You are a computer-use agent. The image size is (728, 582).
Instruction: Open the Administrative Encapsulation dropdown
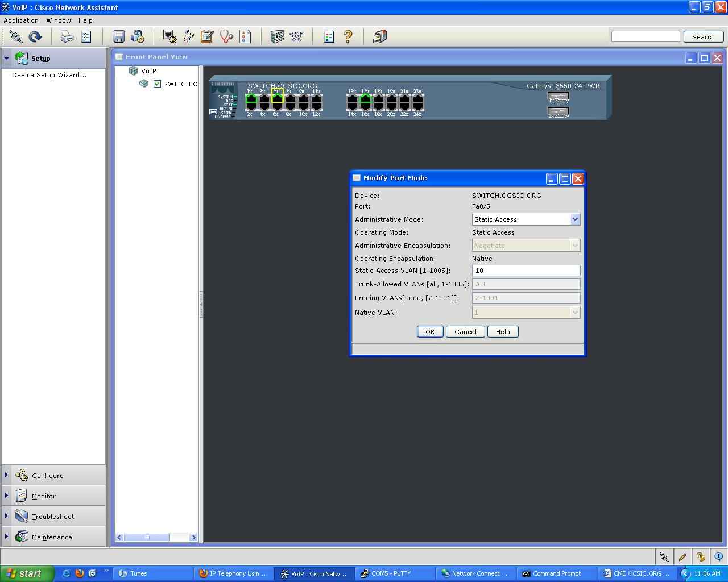(x=575, y=246)
